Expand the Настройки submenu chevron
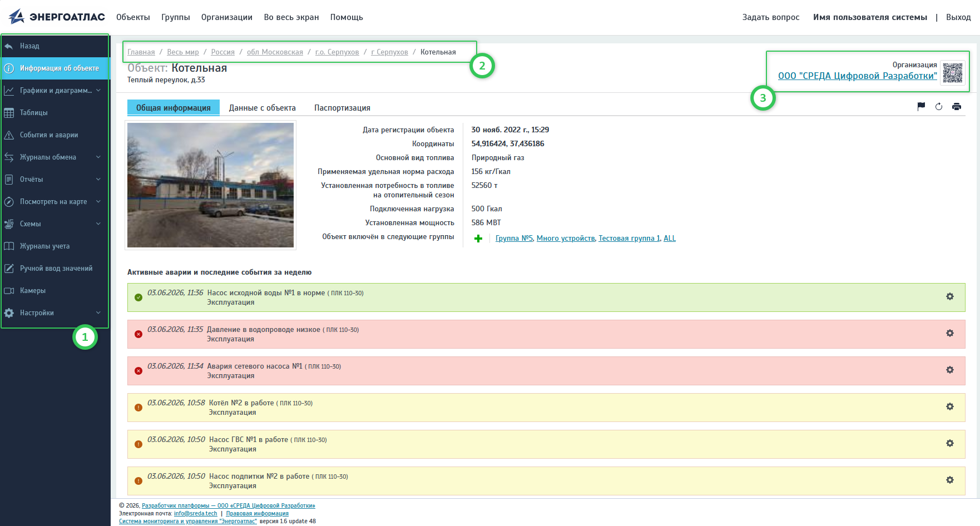The image size is (980, 526). (x=98, y=312)
